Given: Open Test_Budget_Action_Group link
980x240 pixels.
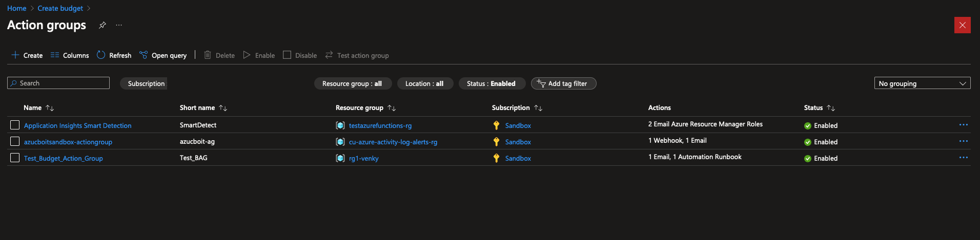Looking at the screenshot, I should coord(64,158).
